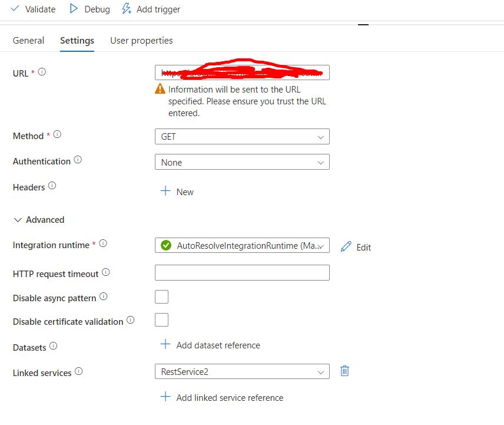Open the Authentication dropdown showing None
This screenshot has width=504, height=425.
tap(242, 162)
